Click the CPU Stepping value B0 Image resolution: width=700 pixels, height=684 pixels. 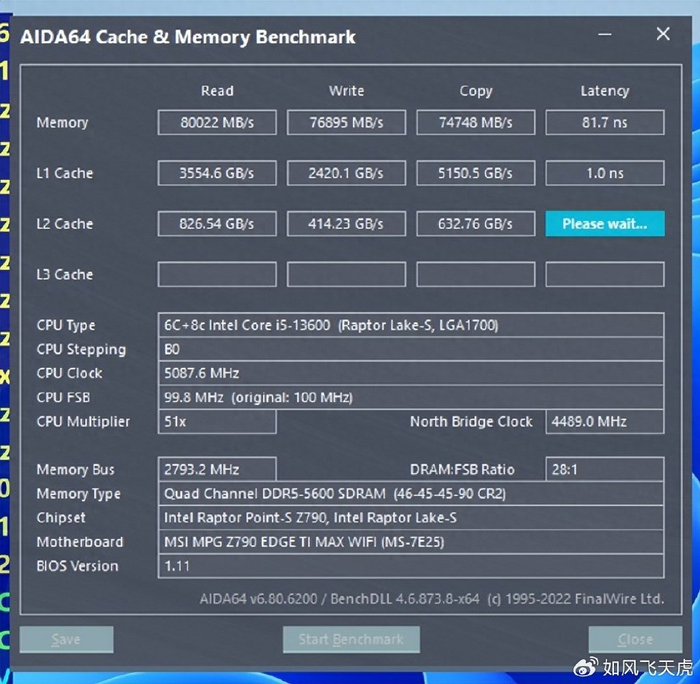[x=411, y=349]
